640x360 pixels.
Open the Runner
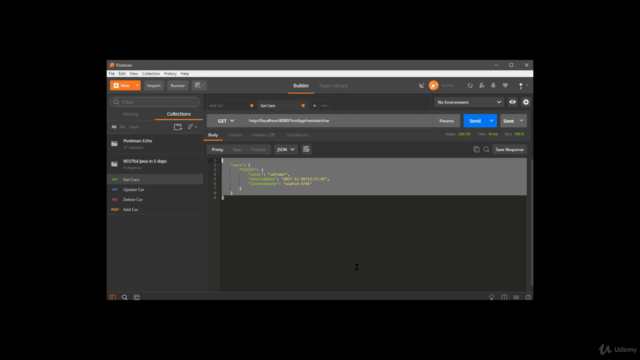coord(178,85)
